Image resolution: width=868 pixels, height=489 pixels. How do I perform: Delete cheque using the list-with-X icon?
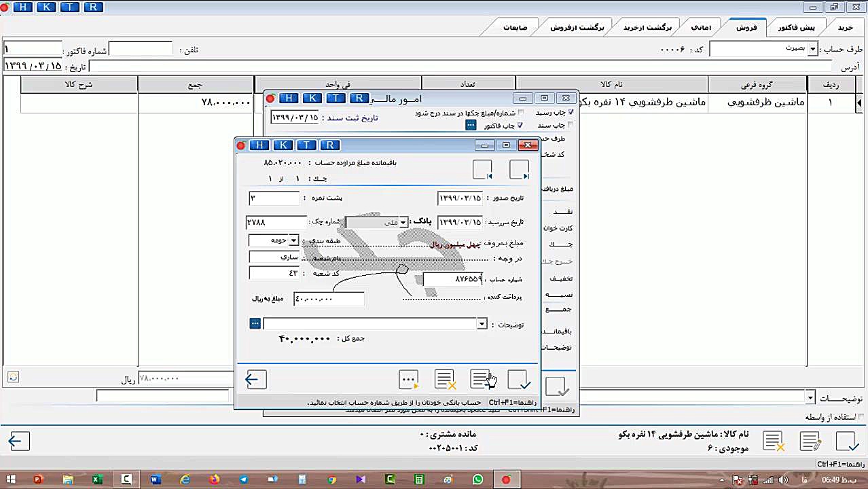[445, 380]
